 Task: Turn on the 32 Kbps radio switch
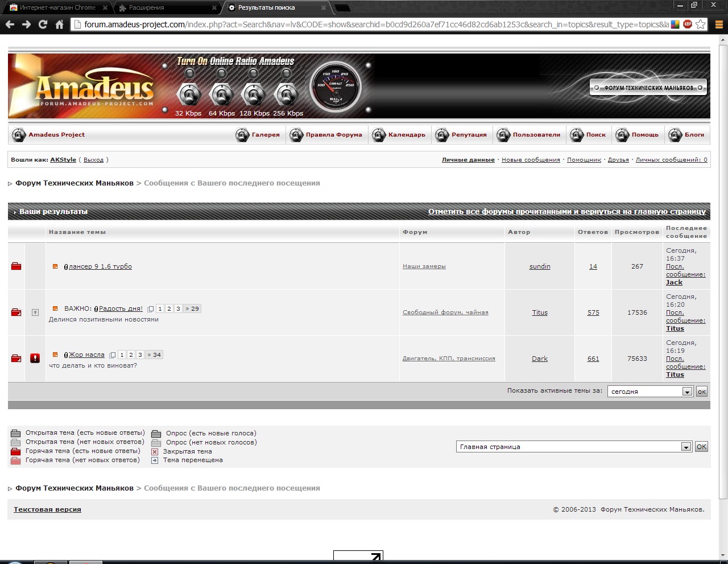pyautogui.click(x=189, y=94)
